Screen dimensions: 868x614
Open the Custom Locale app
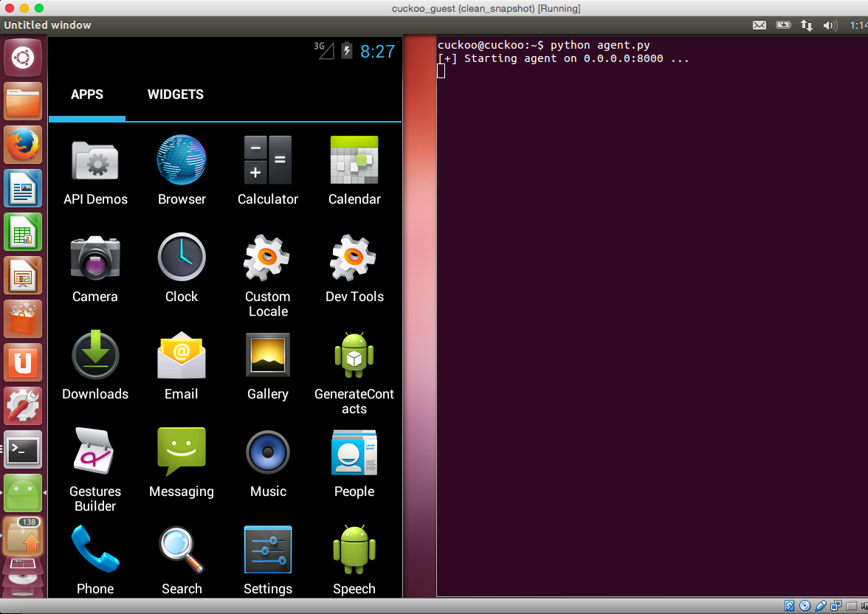click(x=268, y=276)
